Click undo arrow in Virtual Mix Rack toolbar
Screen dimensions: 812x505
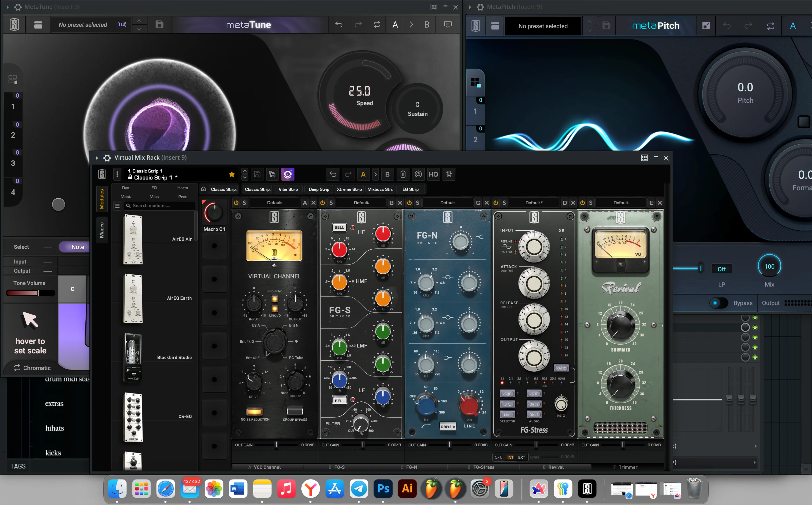333,174
